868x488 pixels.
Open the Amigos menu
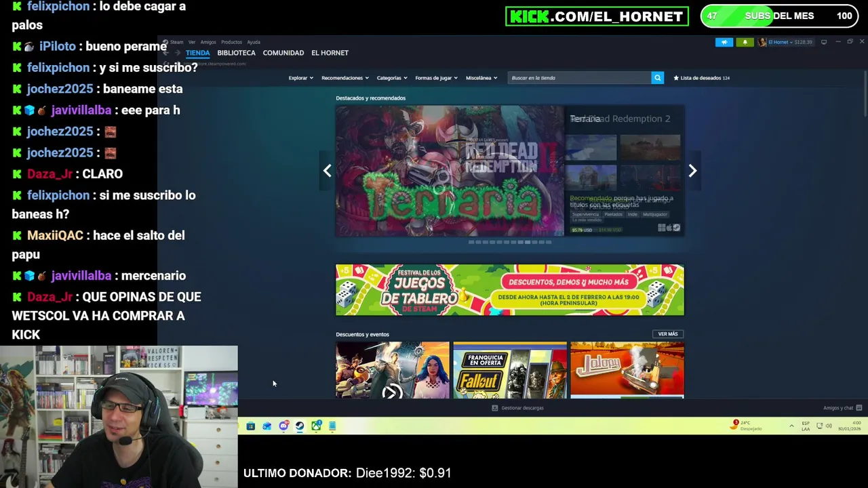[x=208, y=42]
